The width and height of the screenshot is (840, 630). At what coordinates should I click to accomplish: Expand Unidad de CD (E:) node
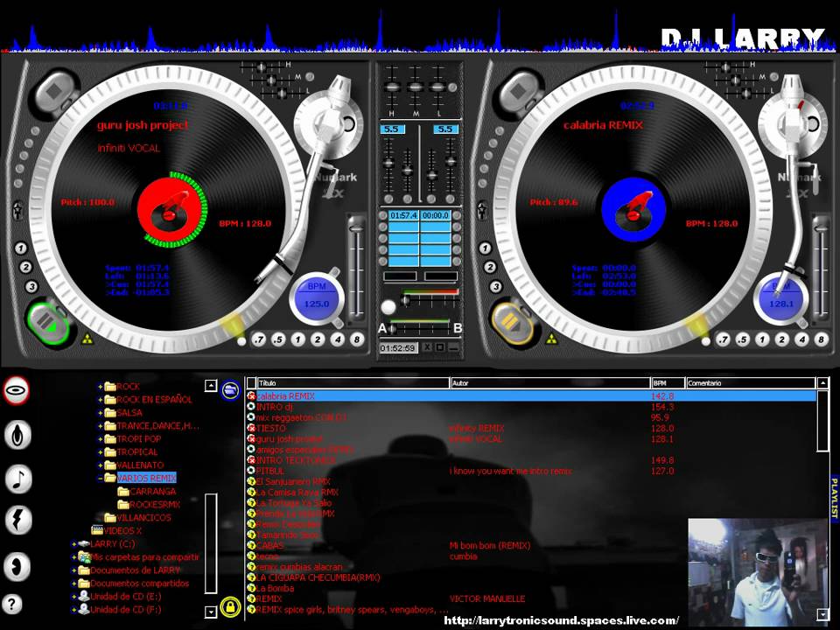point(73,596)
